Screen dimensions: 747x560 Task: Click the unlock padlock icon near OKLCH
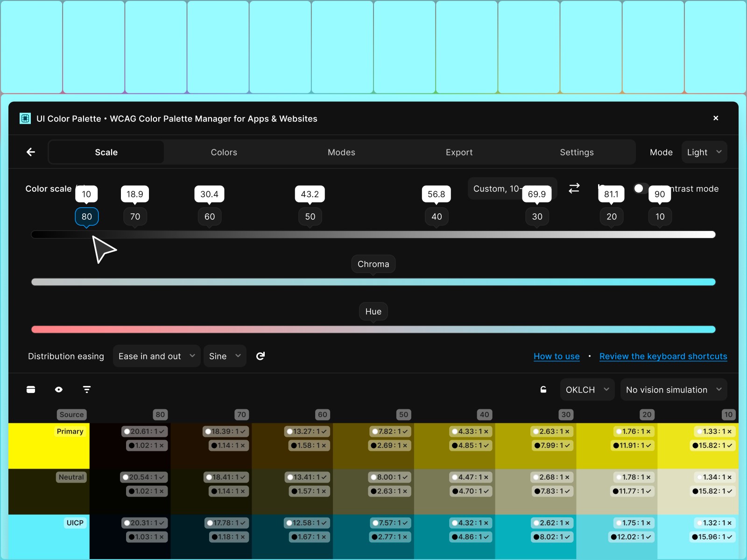(543, 389)
